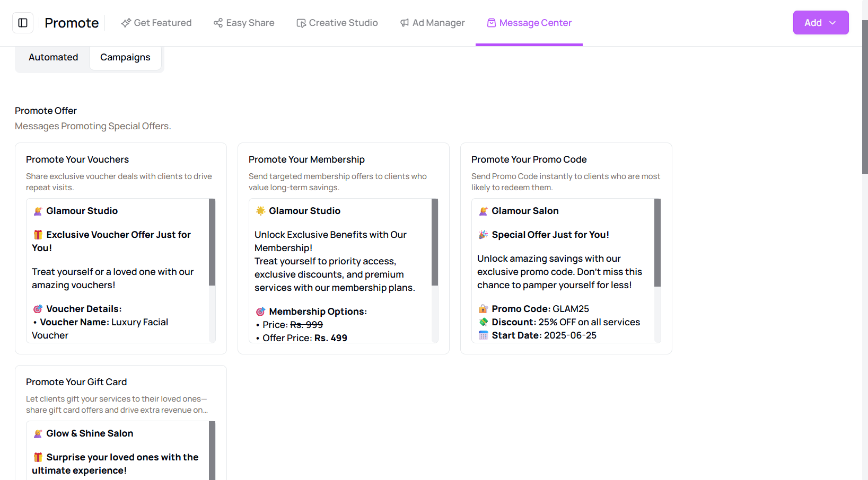Click the Promote Offer section heading
868x480 pixels.
(46, 111)
